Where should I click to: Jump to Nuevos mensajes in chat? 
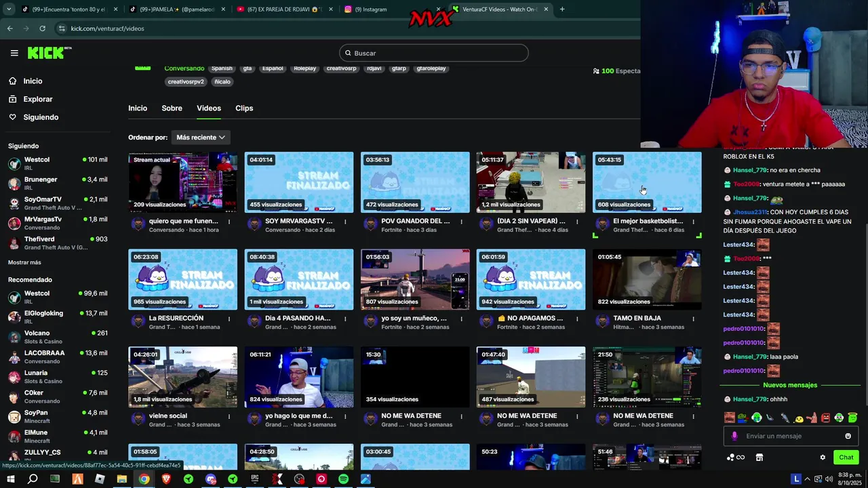[790, 385]
